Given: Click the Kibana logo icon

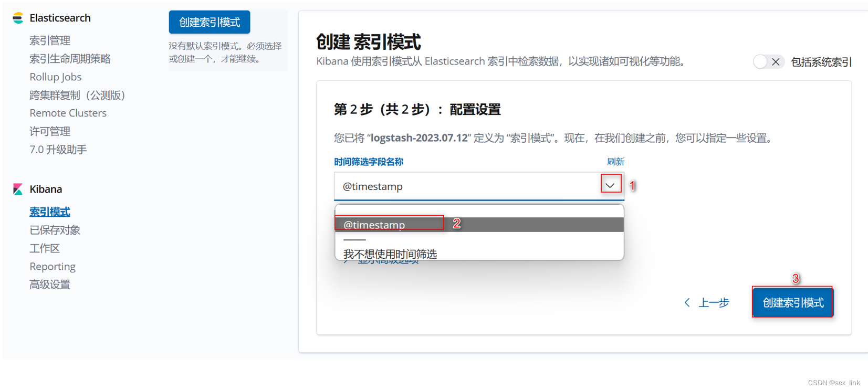Looking at the screenshot, I should point(18,189).
